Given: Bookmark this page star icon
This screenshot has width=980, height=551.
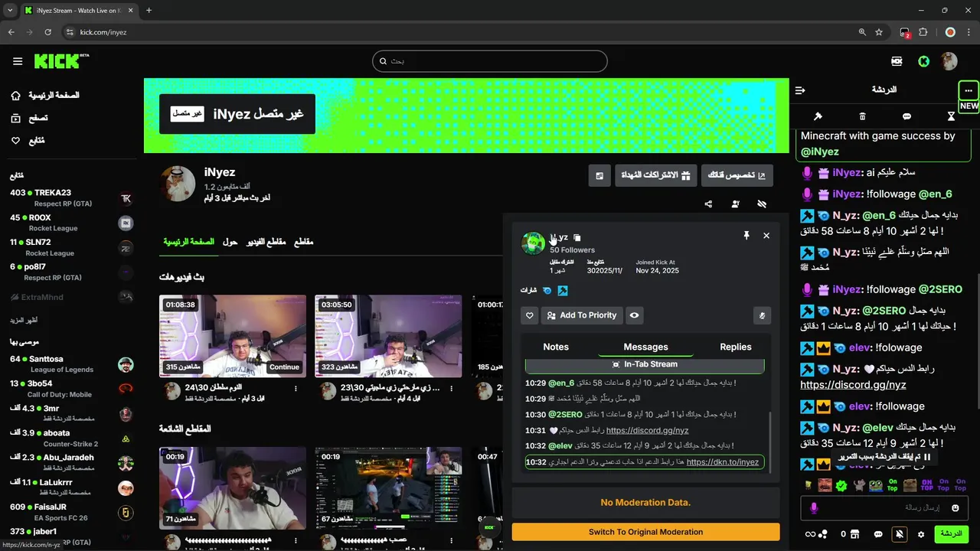Looking at the screenshot, I should [x=879, y=32].
